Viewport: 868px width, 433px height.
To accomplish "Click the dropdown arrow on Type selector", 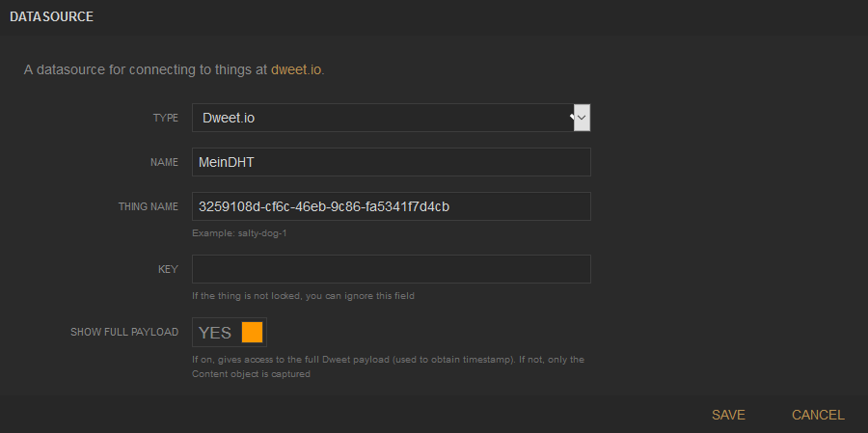I will pyautogui.click(x=582, y=118).
